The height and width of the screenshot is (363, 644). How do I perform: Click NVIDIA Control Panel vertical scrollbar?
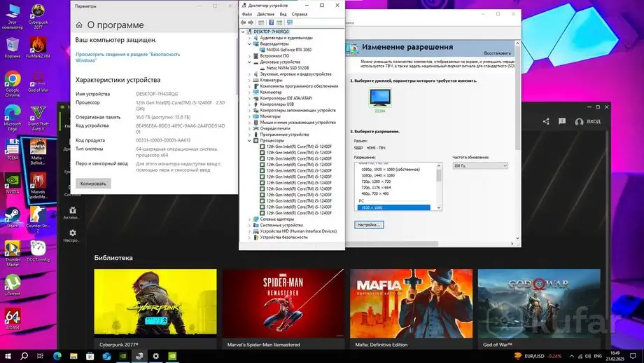517,98
